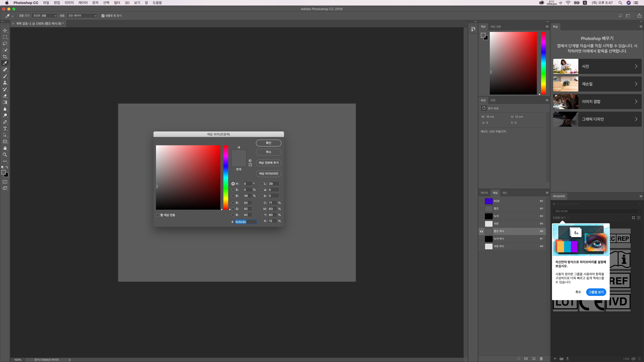Select the Hand tool

pyautogui.click(x=5, y=148)
